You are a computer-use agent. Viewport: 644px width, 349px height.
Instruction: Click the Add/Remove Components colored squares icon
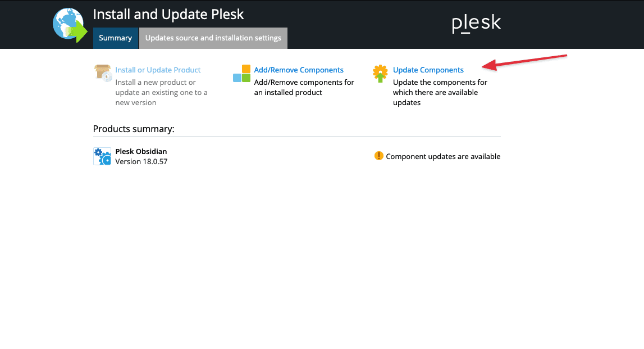tap(241, 73)
